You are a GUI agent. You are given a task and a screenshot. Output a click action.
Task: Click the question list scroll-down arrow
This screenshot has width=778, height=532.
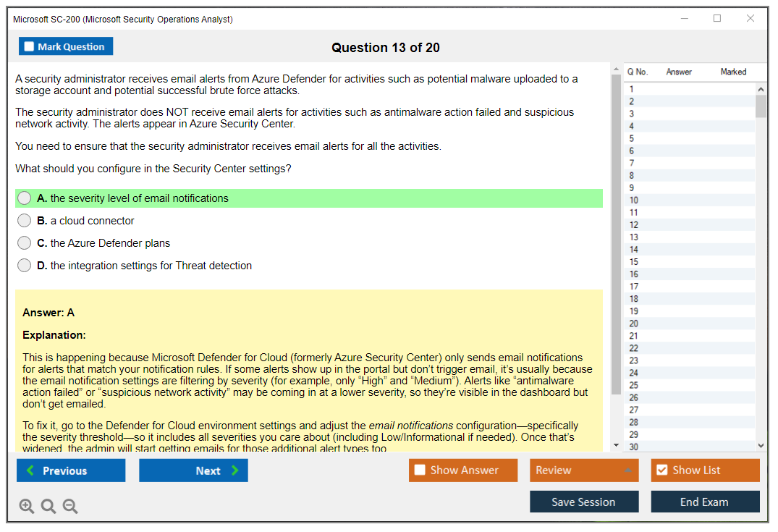761,444
